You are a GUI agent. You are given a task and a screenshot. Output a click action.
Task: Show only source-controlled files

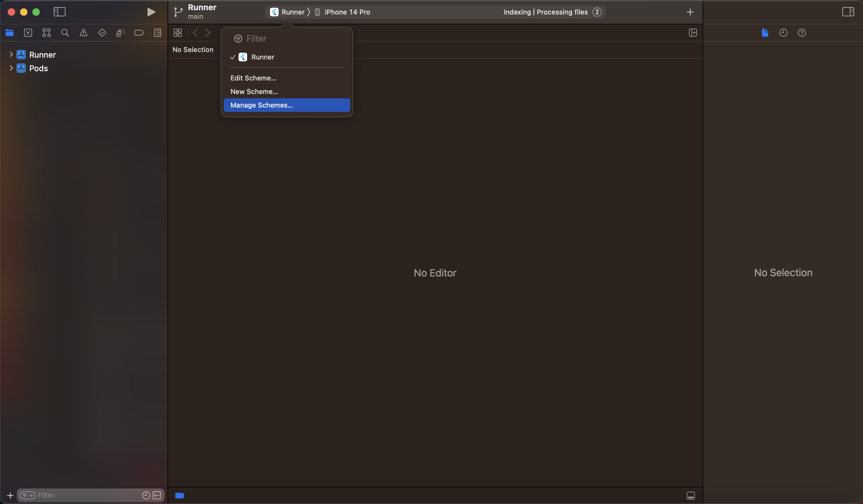[x=157, y=495]
